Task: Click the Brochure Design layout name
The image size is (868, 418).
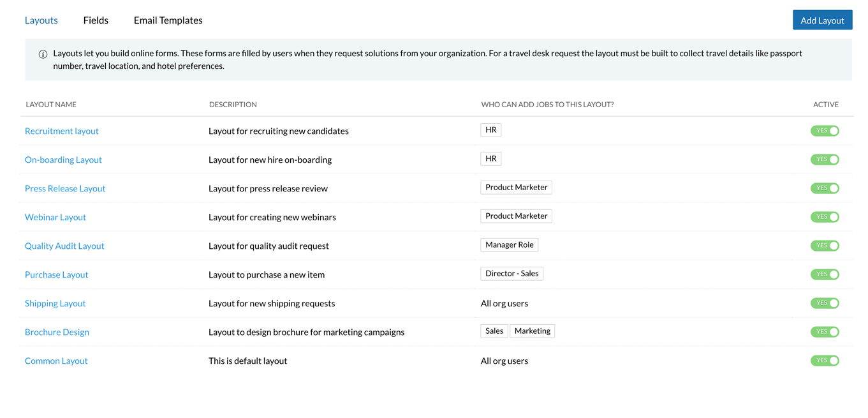Action: pyautogui.click(x=57, y=332)
